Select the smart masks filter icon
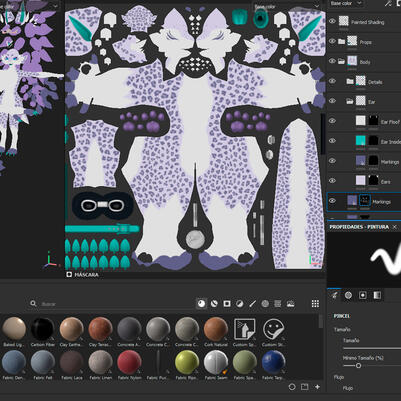 click(227, 304)
